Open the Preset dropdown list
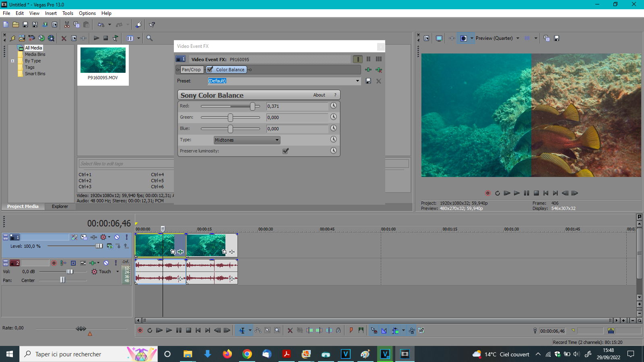 click(x=357, y=81)
